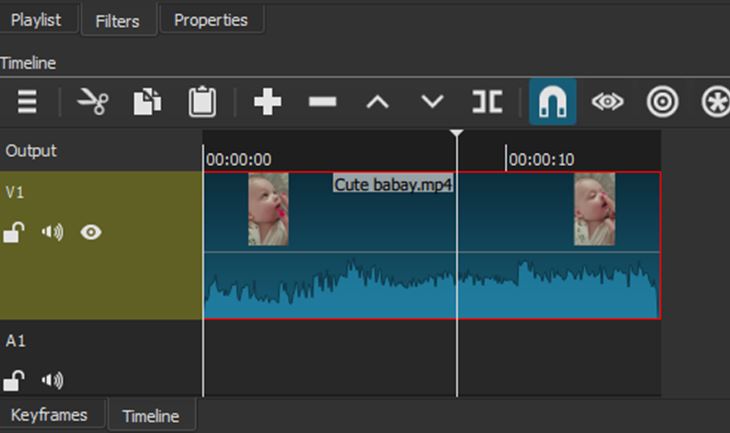Select the A1 track header label
This screenshot has width=730, height=433.
15,341
